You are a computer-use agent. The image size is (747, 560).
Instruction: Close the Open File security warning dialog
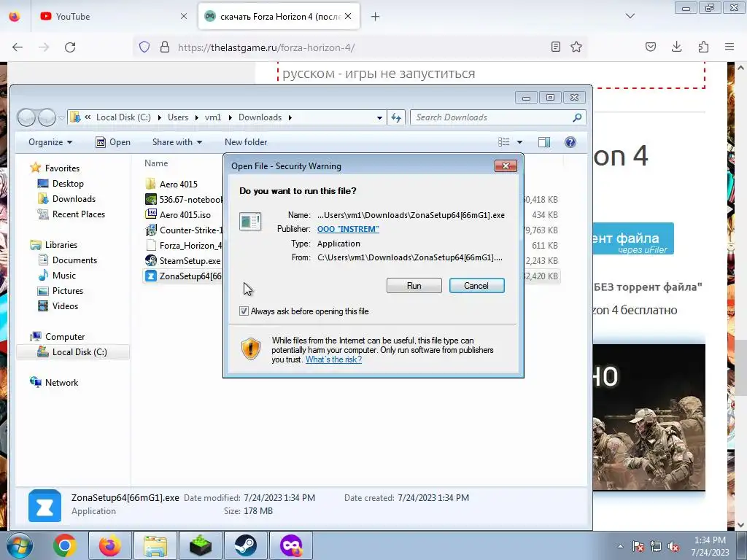click(x=506, y=166)
